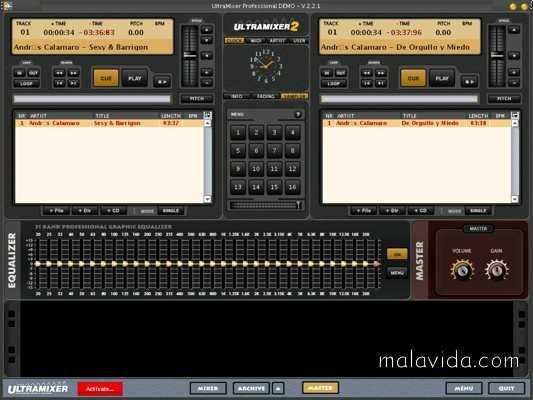The image size is (533, 400).
Task: Fast-forward the De Orgullo y Miedo deck
Action: tap(381, 73)
